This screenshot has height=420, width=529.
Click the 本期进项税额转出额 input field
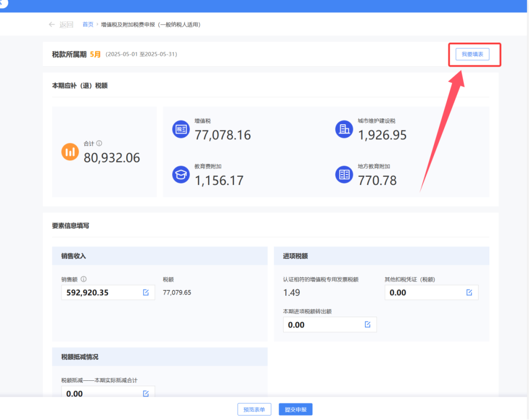coord(322,325)
